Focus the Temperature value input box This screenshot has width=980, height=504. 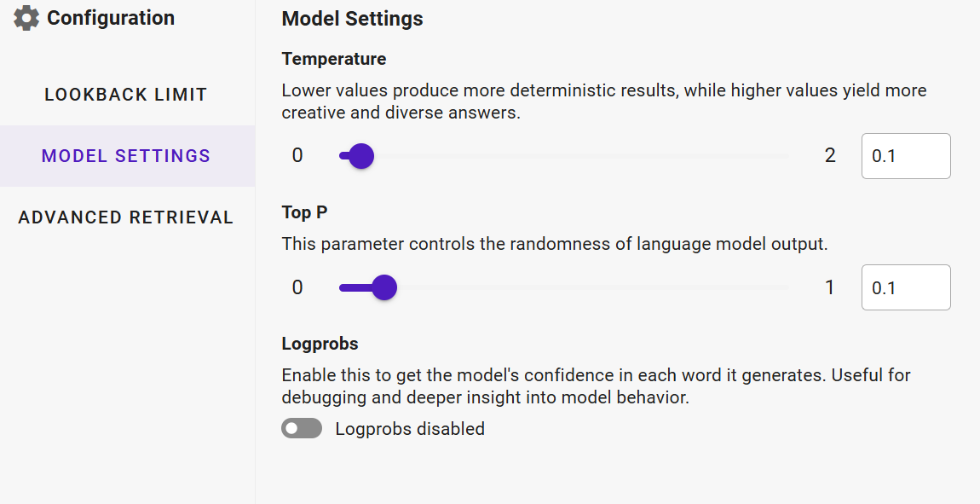click(905, 156)
